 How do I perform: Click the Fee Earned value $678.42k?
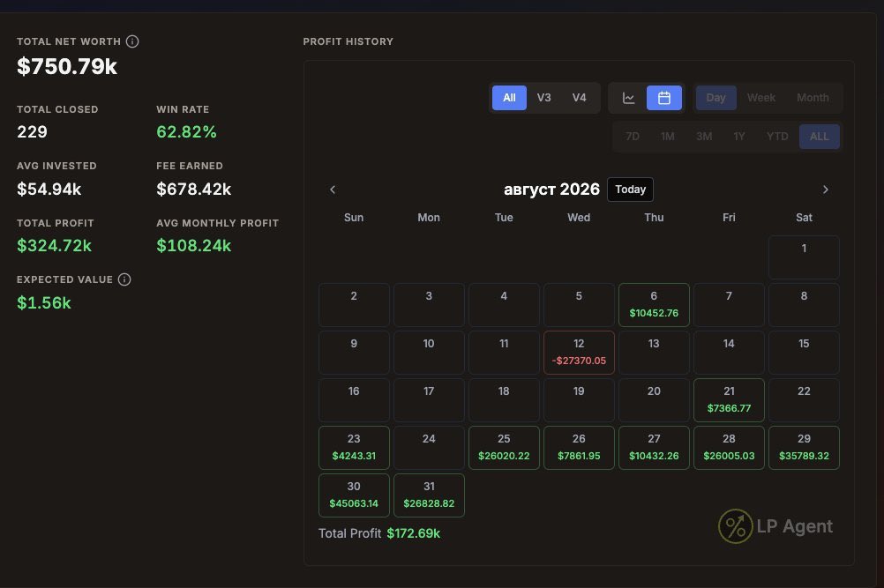(x=194, y=190)
